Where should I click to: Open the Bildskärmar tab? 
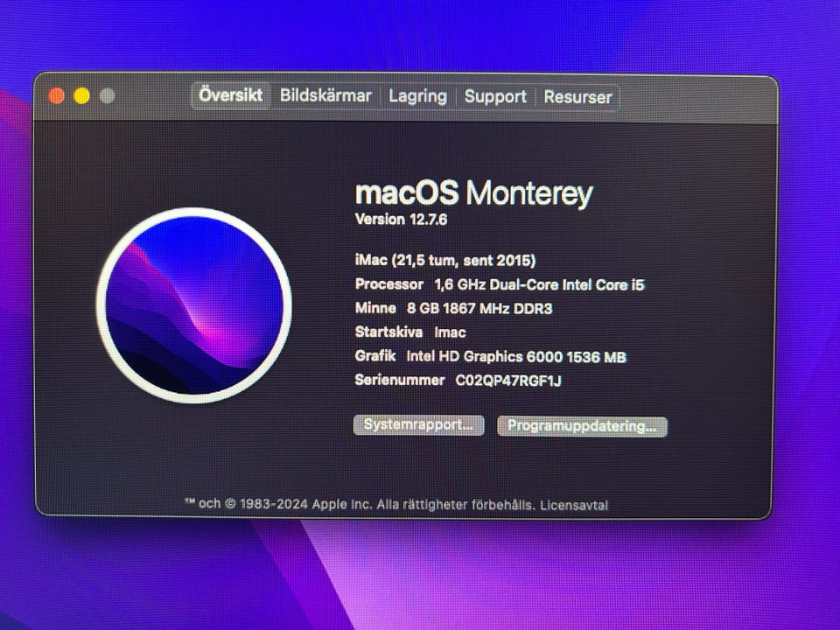click(325, 96)
